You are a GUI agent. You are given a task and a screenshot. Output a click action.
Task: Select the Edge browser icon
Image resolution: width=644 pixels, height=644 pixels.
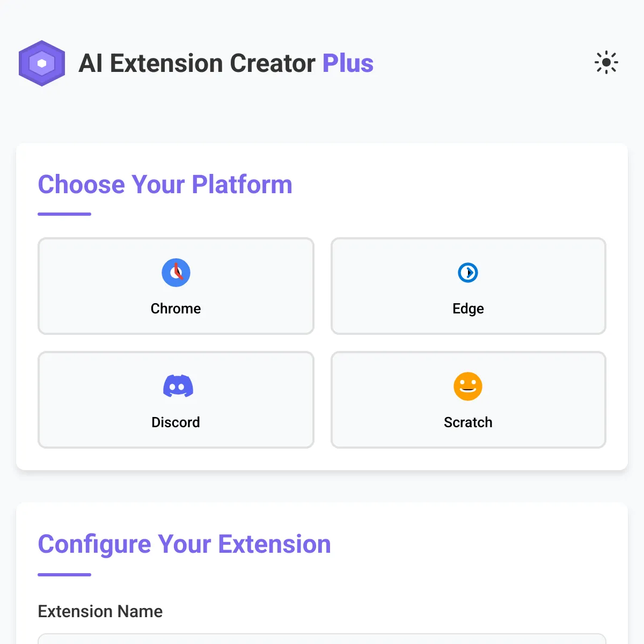(468, 273)
